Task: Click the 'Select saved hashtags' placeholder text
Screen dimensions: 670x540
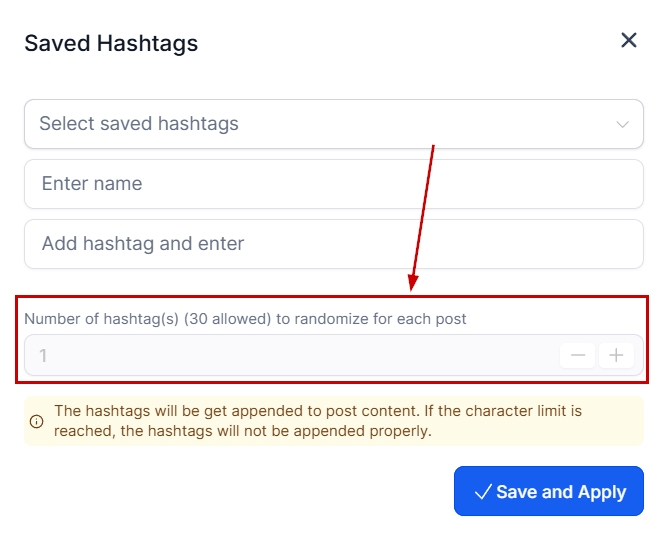Action: click(139, 124)
